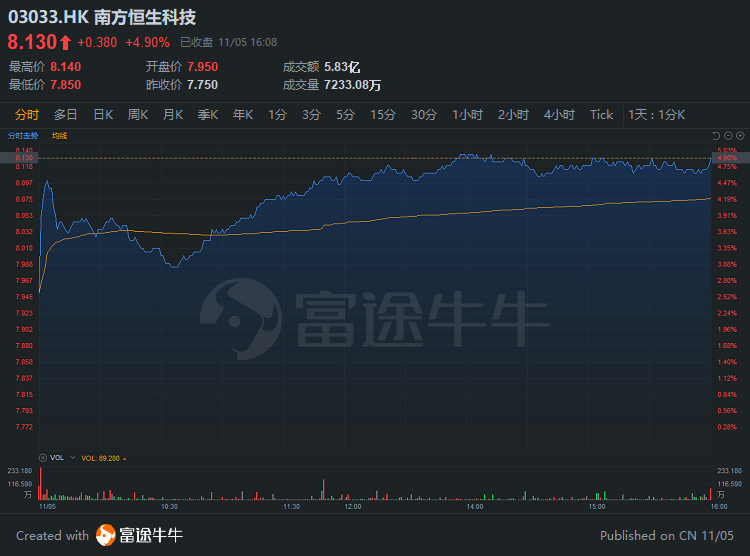Expand the VOL indicator dropdown chevron
The width and height of the screenshot is (750, 556).
(x=73, y=458)
